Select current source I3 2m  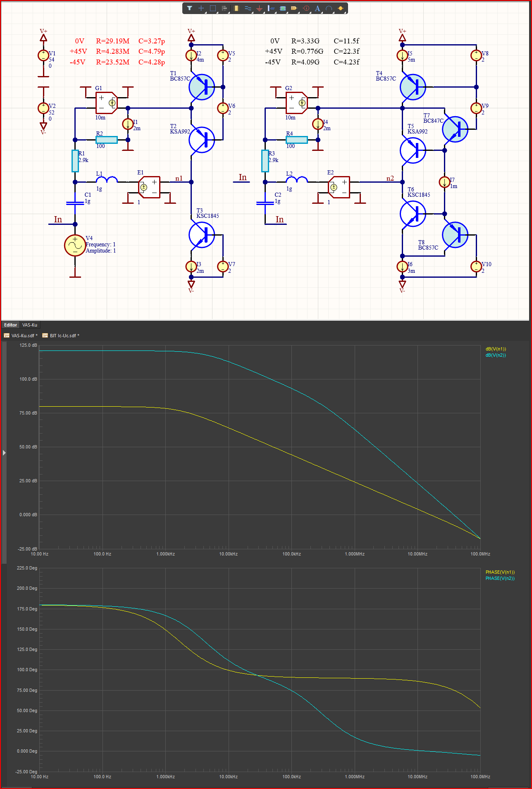tap(191, 267)
